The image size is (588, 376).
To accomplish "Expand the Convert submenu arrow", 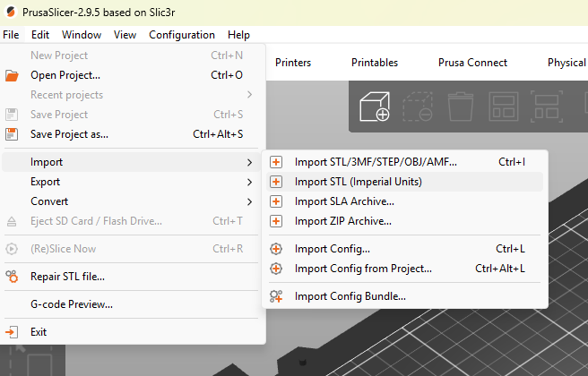I will [250, 201].
